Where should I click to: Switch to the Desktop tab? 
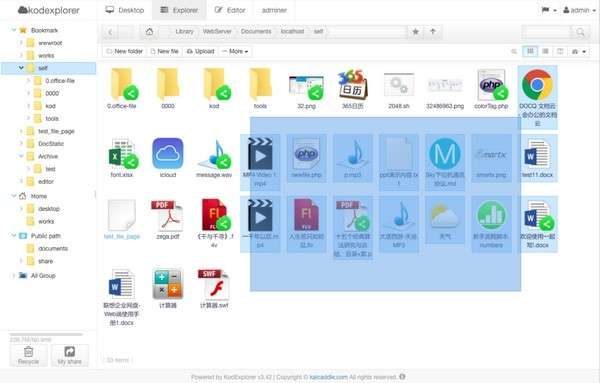(x=125, y=10)
